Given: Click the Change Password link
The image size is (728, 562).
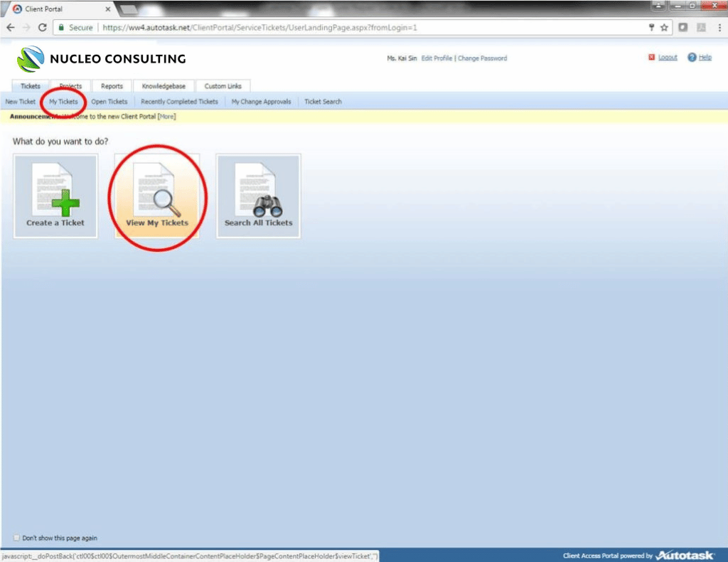Looking at the screenshot, I should point(482,58).
